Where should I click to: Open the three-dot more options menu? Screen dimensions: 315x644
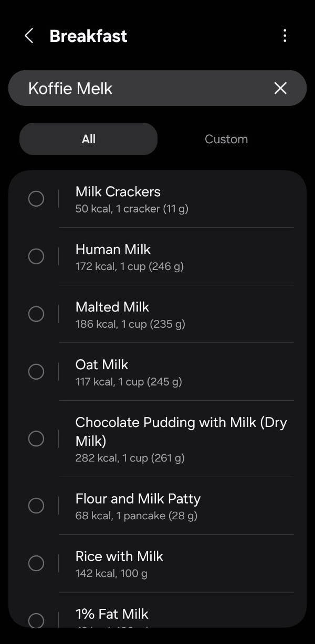[285, 36]
